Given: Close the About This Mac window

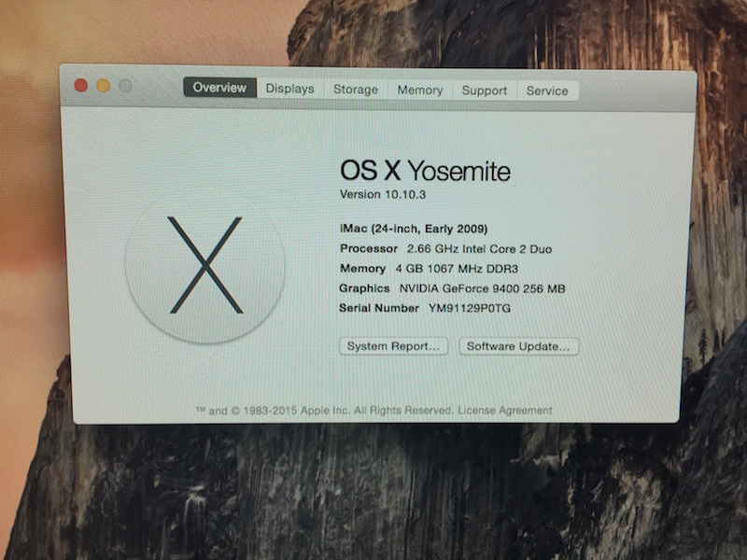Looking at the screenshot, I should (x=81, y=86).
